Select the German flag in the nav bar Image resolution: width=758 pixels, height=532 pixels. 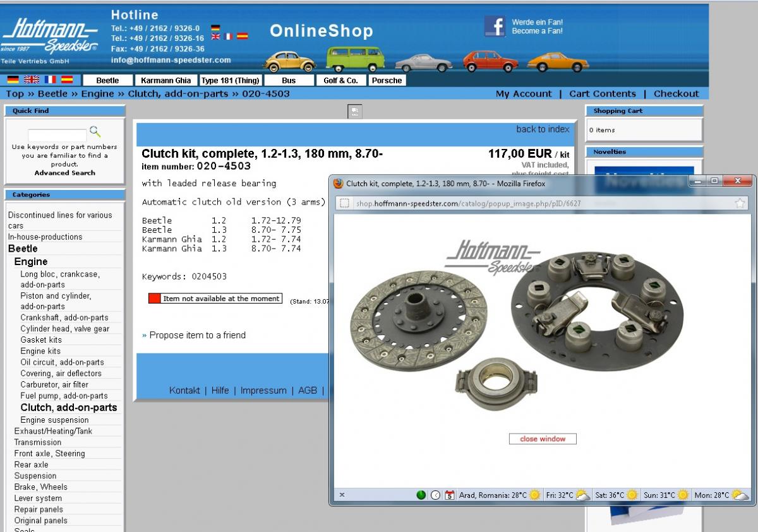point(13,80)
